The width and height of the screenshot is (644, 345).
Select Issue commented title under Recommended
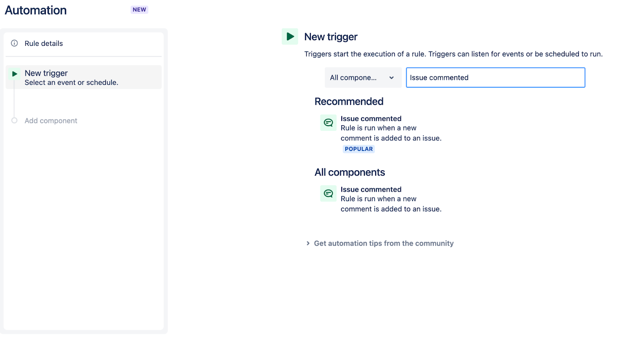pos(371,119)
